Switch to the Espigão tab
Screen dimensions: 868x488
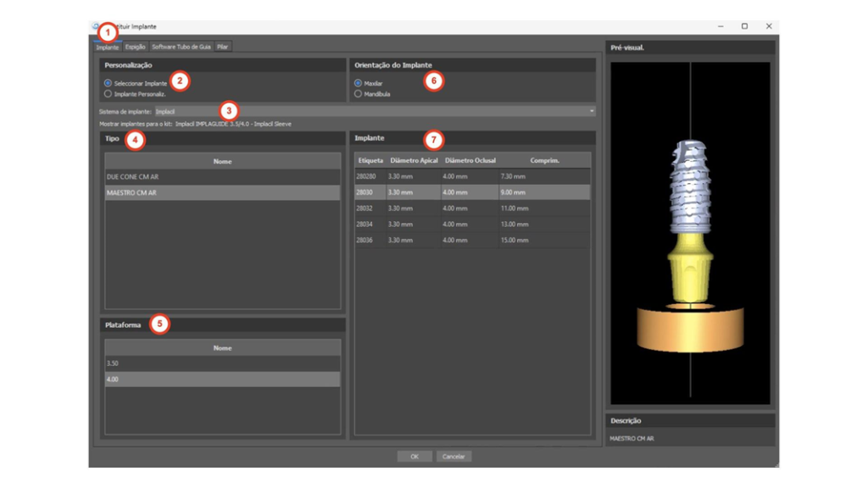click(136, 47)
